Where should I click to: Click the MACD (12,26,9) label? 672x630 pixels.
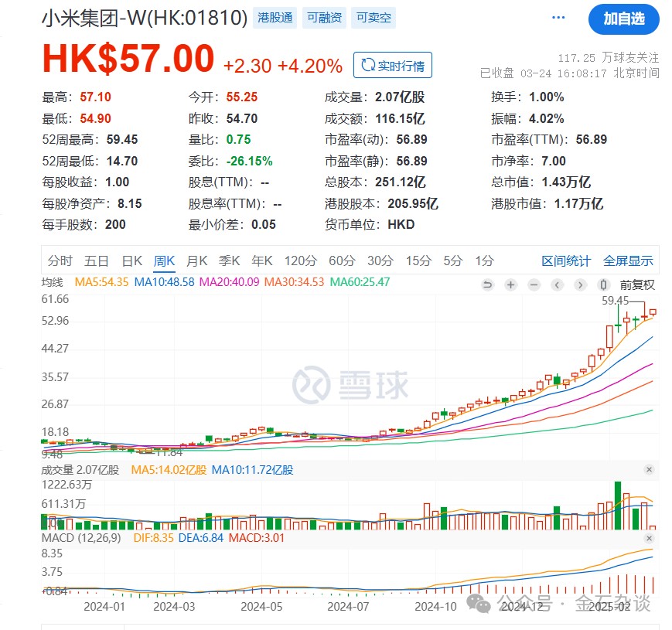point(81,538)
